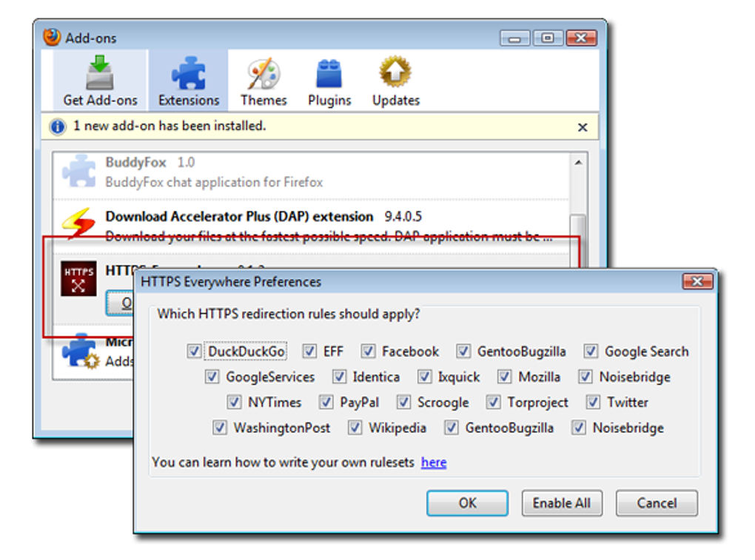Close the HTTPS Everywhere Preferences dialog
Image resolution: width=755 pixels, height=560 pixels.
point(697,281)
